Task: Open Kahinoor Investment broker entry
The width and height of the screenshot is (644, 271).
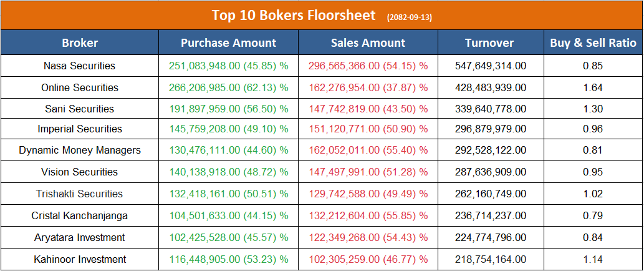Action: [80, 259]
